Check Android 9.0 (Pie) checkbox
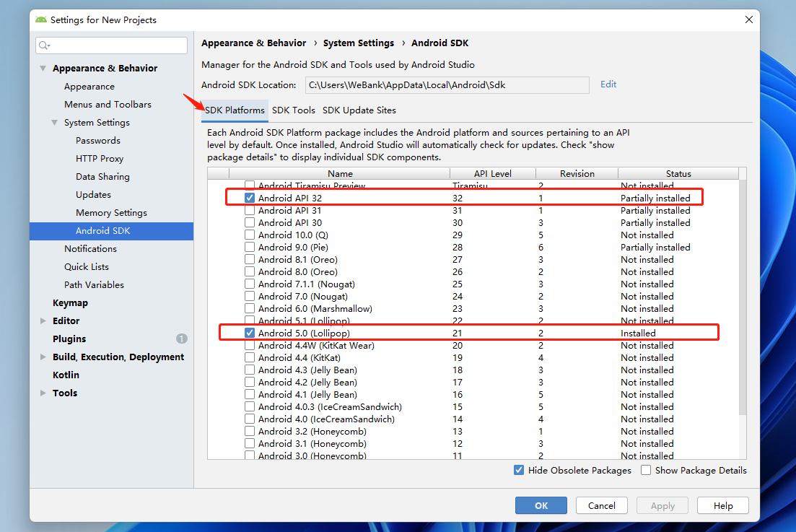 click(x=249, y=247)
